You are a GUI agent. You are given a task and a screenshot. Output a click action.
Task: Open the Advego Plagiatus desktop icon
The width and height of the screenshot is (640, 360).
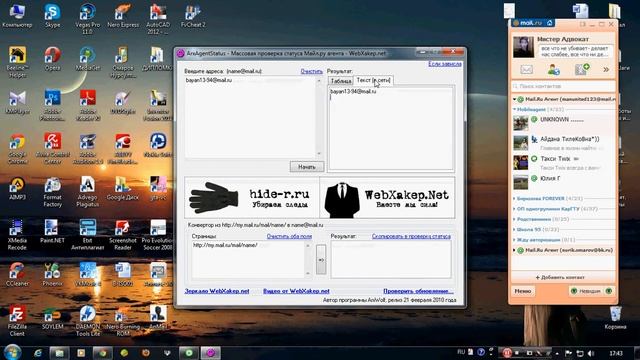pyautogui.click(x=87, y=192)
